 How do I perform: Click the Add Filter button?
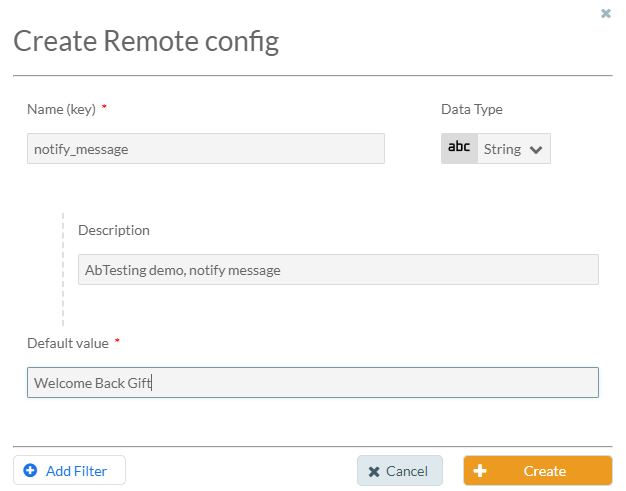pyautogui.click(x=69, y=471)
